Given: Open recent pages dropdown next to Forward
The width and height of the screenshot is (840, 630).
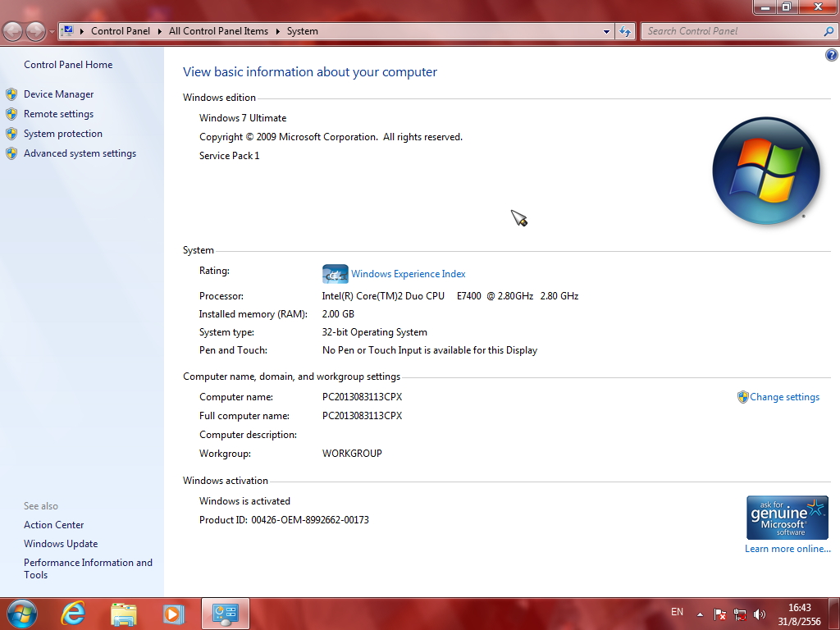Looking at the screenshot, I should [52, 32].
